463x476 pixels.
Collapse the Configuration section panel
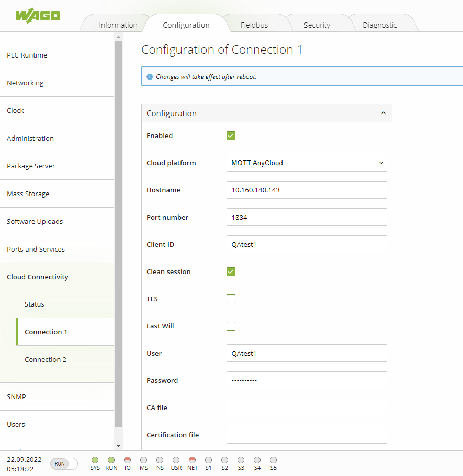(383, 113)
